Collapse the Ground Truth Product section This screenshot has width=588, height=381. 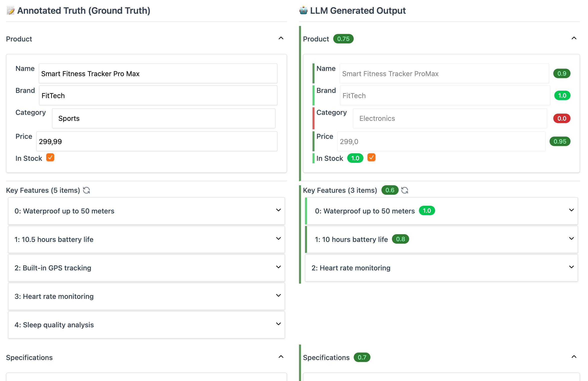[x=281, y=38]
